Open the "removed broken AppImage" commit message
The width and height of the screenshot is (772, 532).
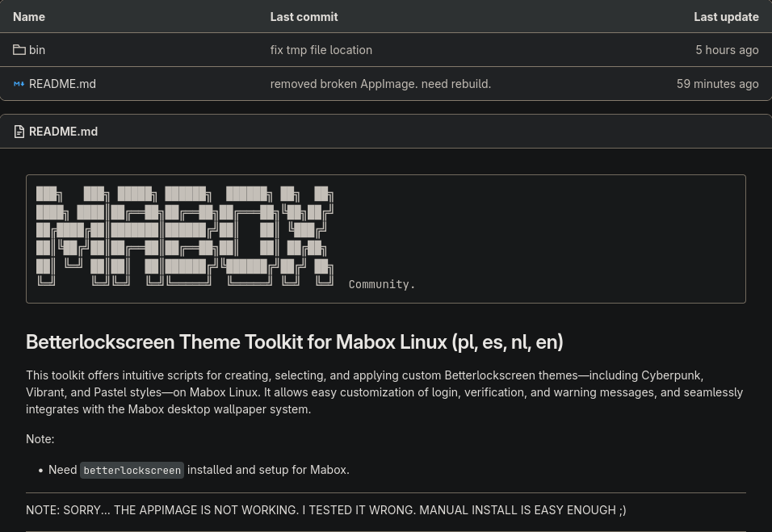pos(380,84)
